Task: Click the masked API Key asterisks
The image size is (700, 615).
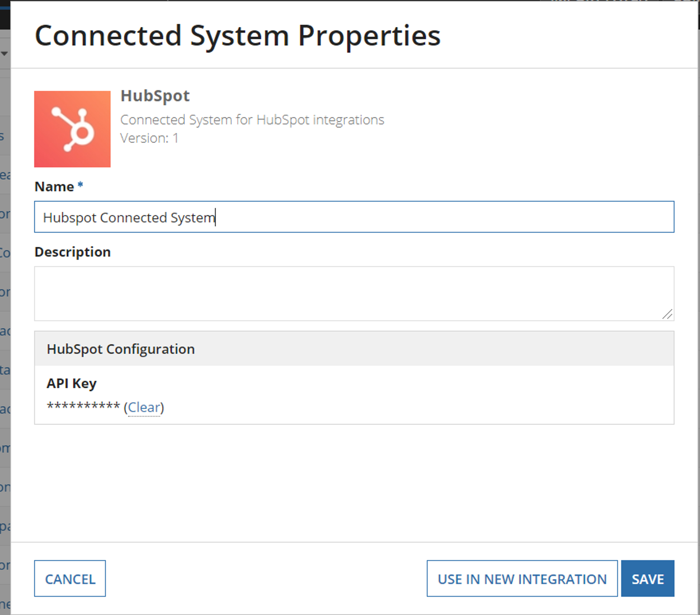Action: (x=83, y=406)
